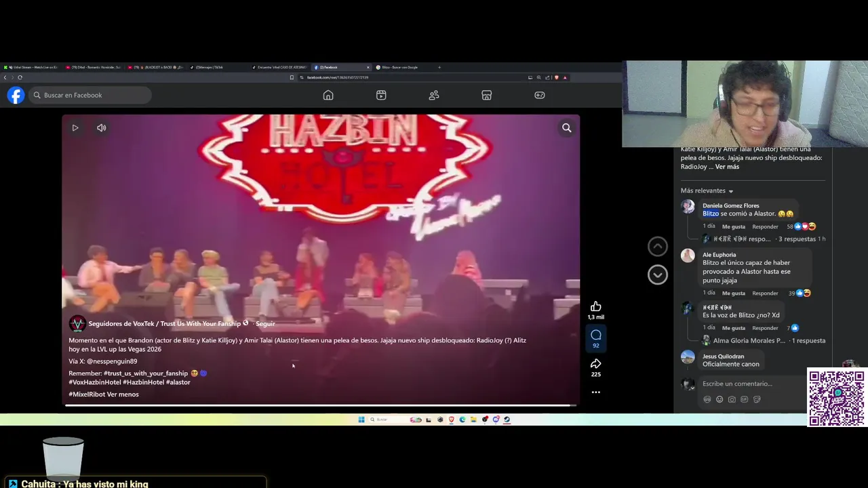868x488 pixels.
Task: Follow the page via Seguir link
Action: click(265, 324)
